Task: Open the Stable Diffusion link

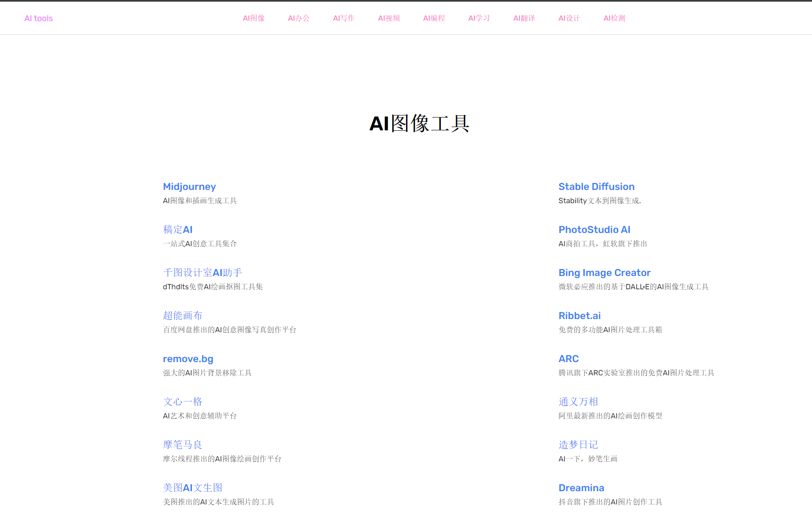Action: 597,187
